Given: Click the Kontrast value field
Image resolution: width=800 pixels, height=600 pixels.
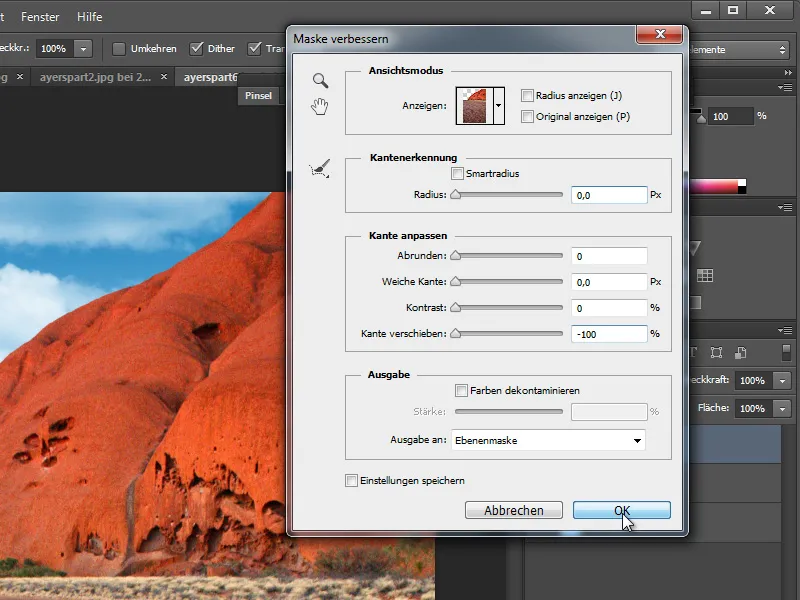Looking at the screenshot, I should click(609, 308).
